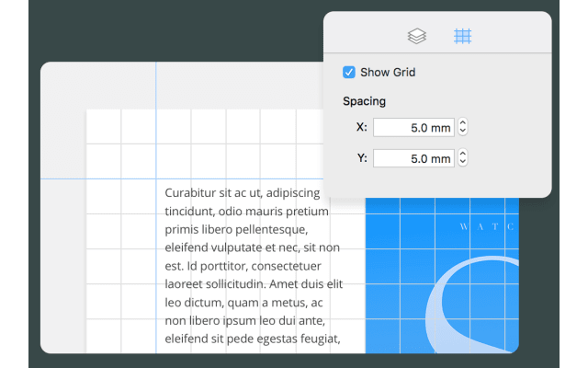The height and width of the screenshot is (368, 588).
Task: Click the 'eleifend vulputate et nec' text line
Action: 232,247
